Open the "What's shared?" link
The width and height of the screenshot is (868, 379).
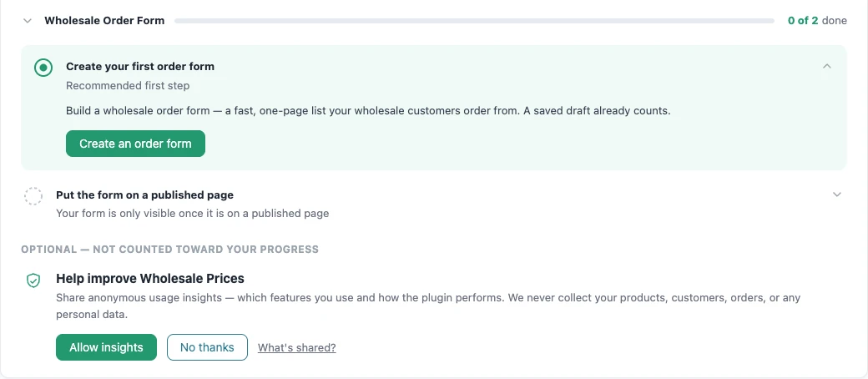[297, 348]
